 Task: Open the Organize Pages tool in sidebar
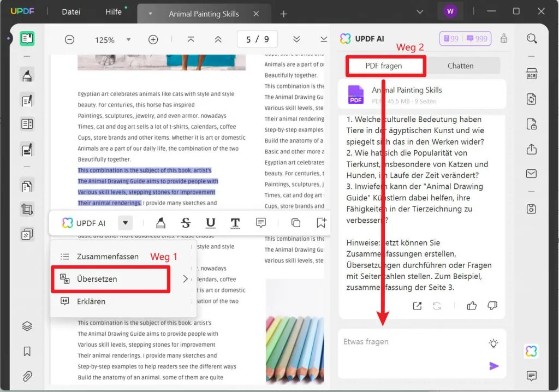(x=27, y=186)
